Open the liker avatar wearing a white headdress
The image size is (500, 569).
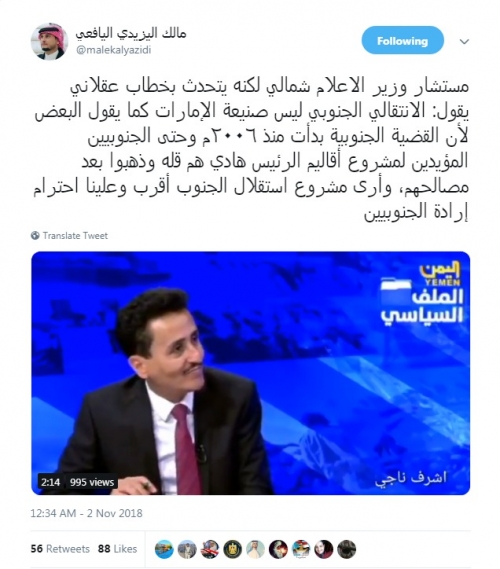(255, 549)
